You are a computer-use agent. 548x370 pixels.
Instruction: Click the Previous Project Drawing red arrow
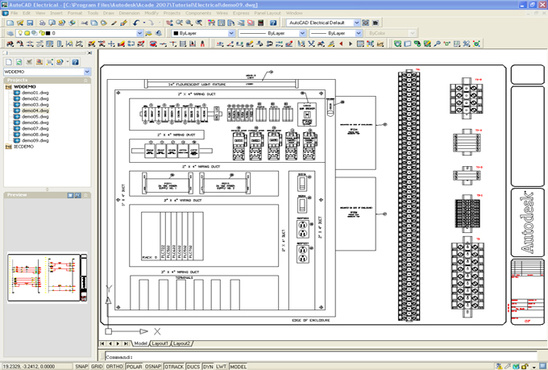click(341, 44)
